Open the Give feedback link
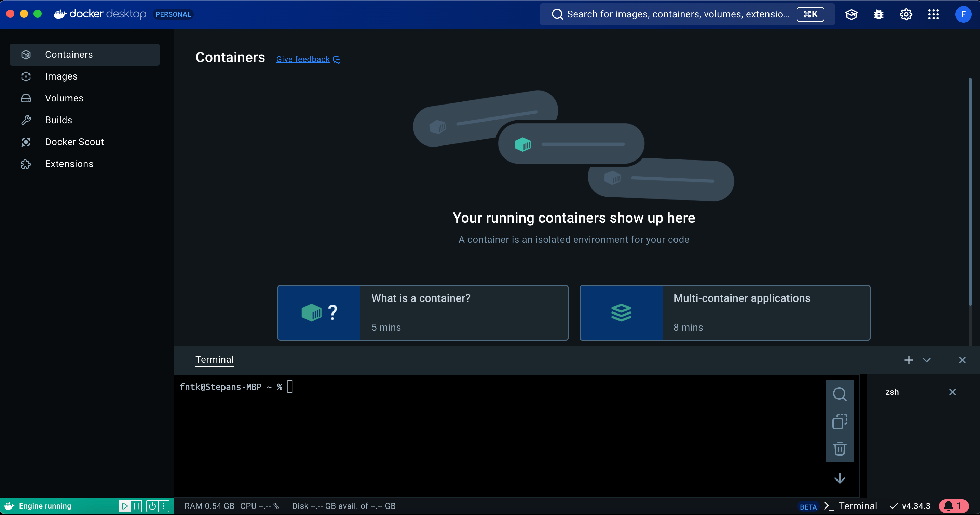980x515 pixels. pos(302,59)
